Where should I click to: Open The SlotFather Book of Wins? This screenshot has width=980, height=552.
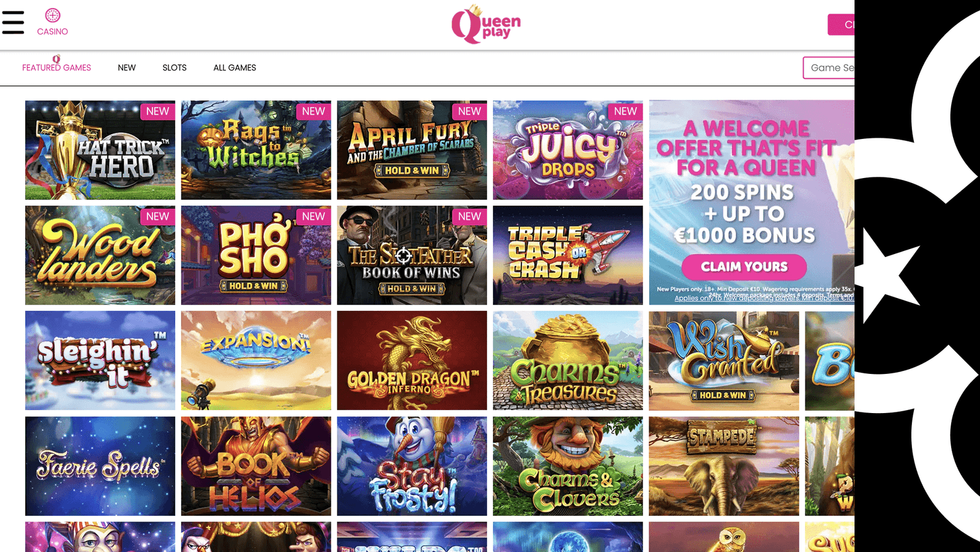tap(412, 255)
